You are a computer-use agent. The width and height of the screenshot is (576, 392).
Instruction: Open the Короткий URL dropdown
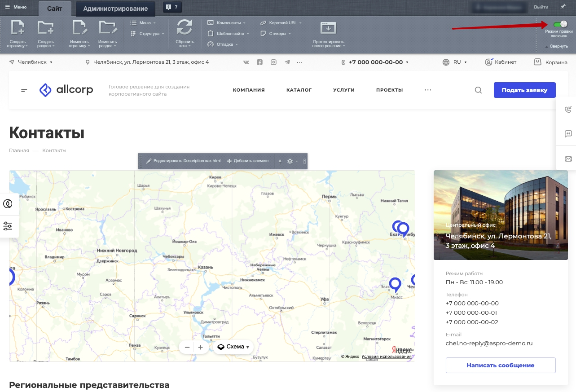tap(281, 22)
